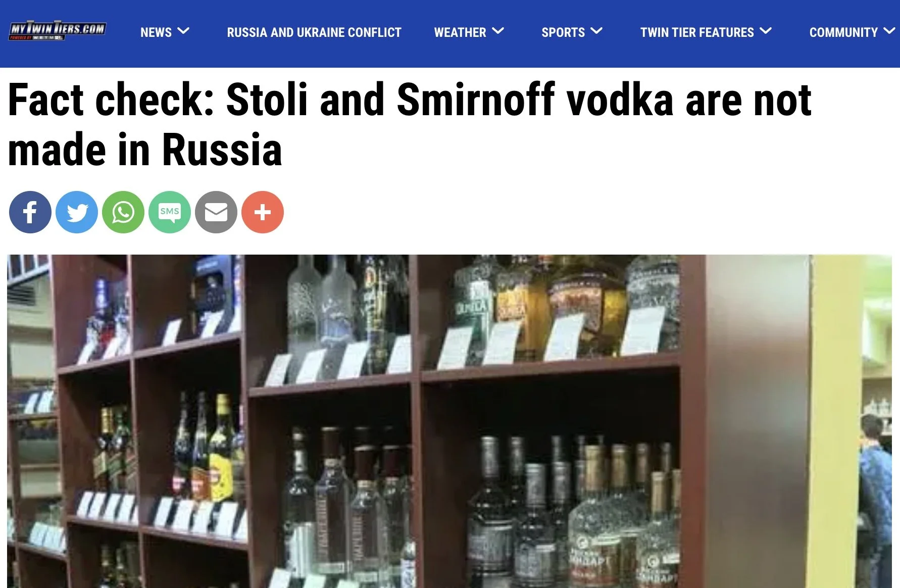This screenshot has width=900, height=588.
Task: Share article by email icon
Action: [x=216, y=212]
